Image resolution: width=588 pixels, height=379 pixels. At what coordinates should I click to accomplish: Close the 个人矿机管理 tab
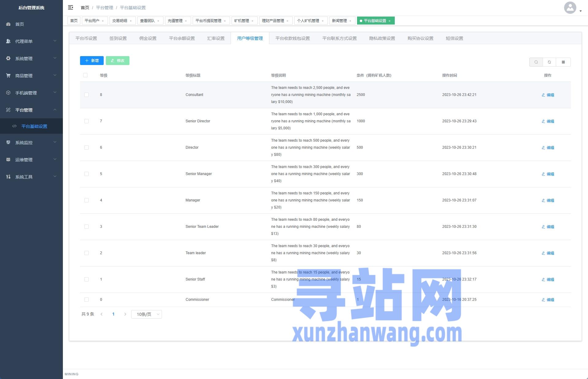click(x=323, y=21)
